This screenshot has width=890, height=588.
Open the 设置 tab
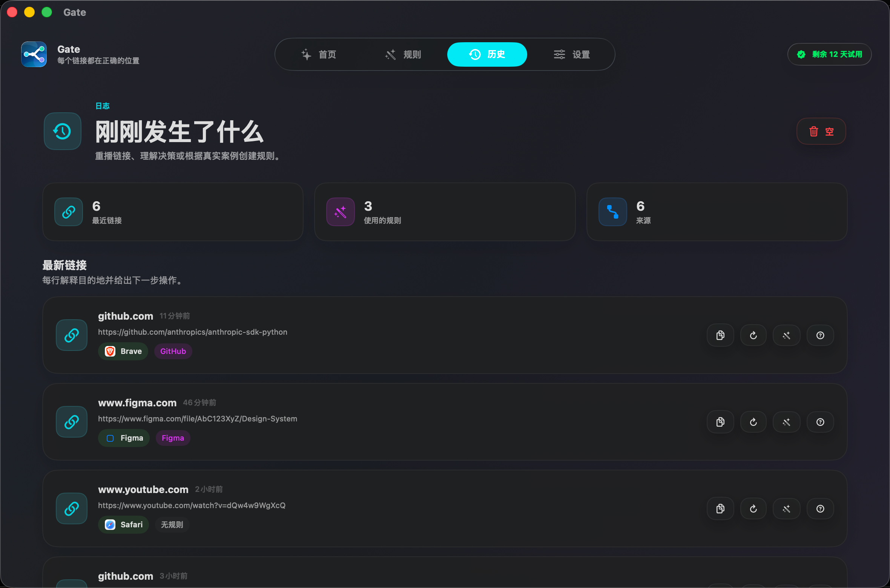(572, 54)
